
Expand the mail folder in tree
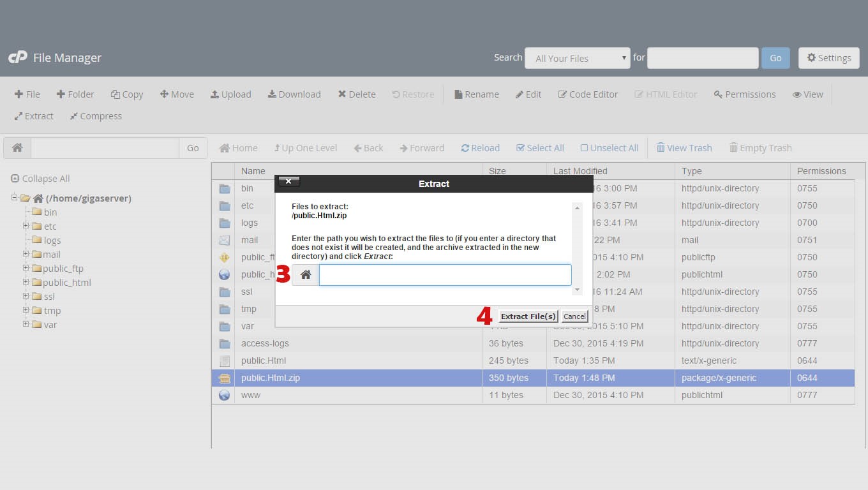pos(26,254)
